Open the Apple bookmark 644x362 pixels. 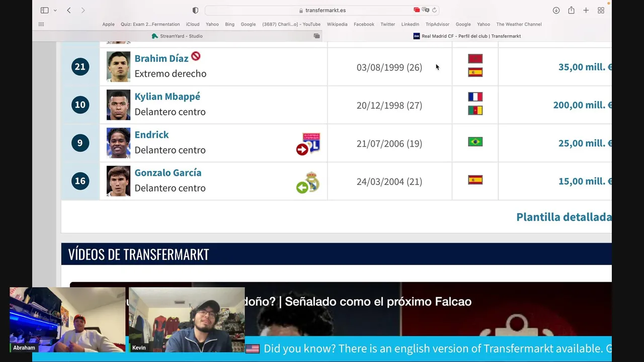pos(108,24)
